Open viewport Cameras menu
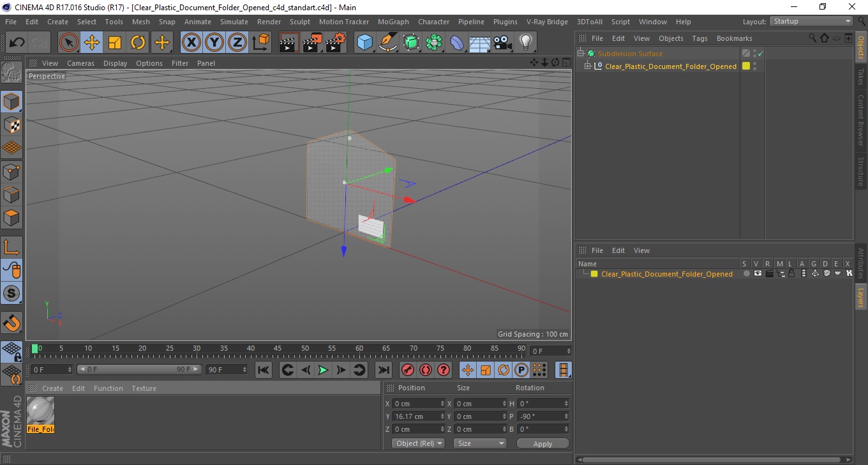Viewport: 868px width, 465px height. point(80,63)
